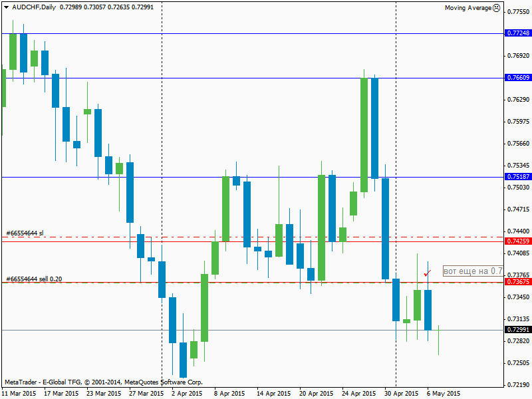
Task: Select the 0.77248 blue price label
Action: pyautogui.click(x=518, y=33)
